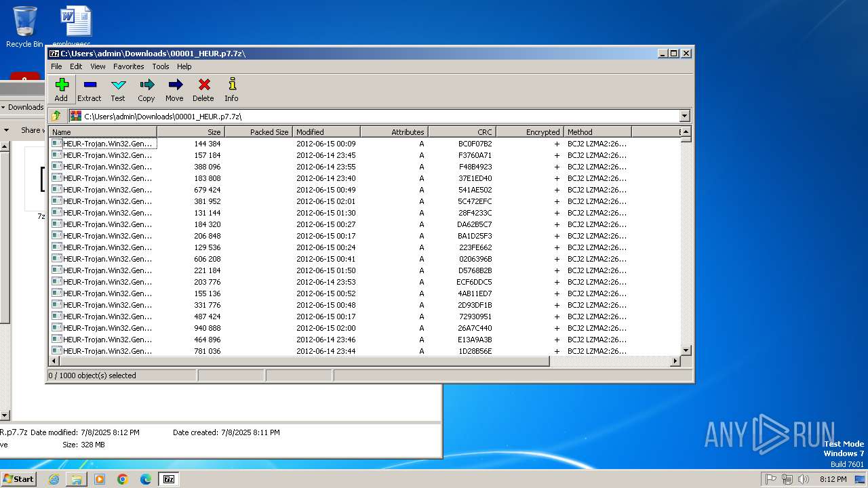Click vertical scrollbar up arrow

pos(686,131)
